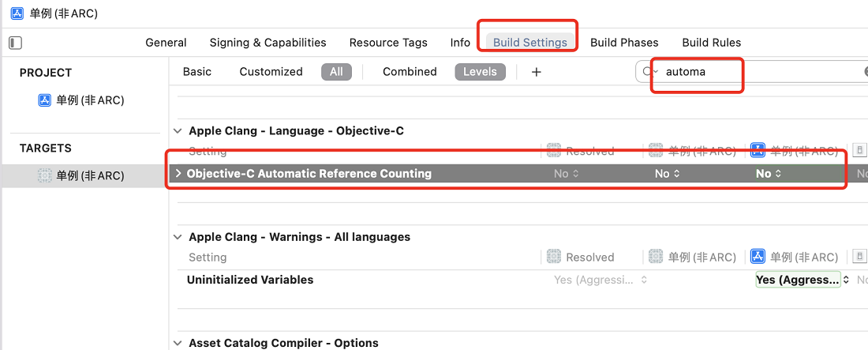Screen dimensions: 868x350
Task: Toggle the Levels view mode
Action: (480, 72)
